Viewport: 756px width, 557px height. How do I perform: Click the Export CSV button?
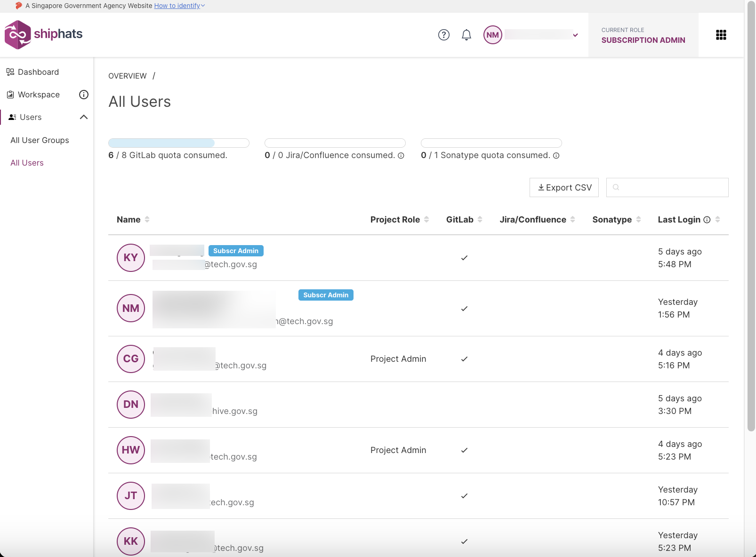click(564, 188)
